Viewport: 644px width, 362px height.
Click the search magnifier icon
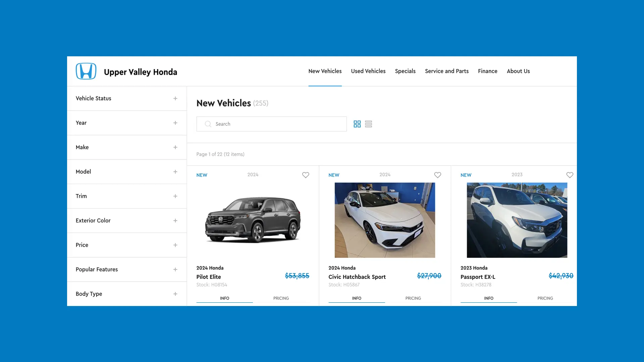pyautogui.click(x=208, y=124)
